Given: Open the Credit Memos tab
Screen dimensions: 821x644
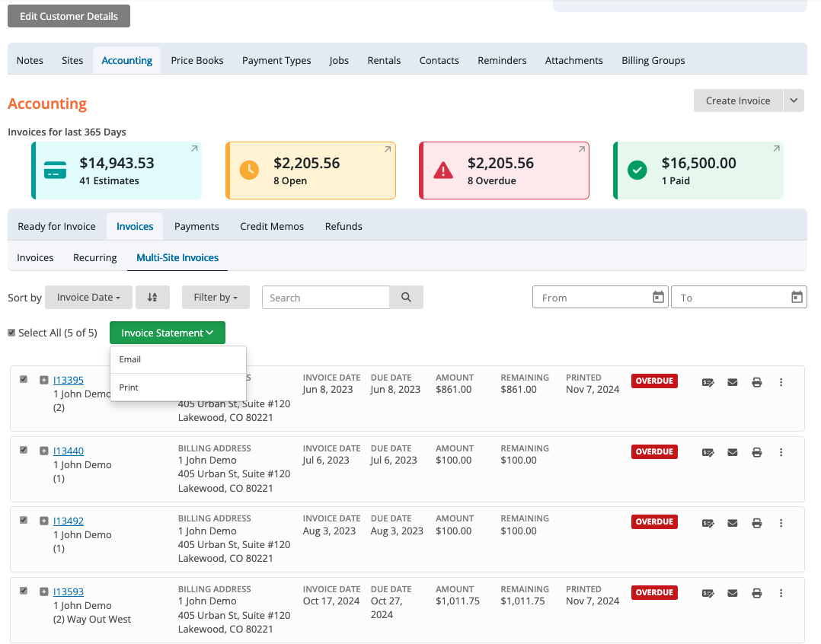Looking at the screenshot, I should 272,226.
